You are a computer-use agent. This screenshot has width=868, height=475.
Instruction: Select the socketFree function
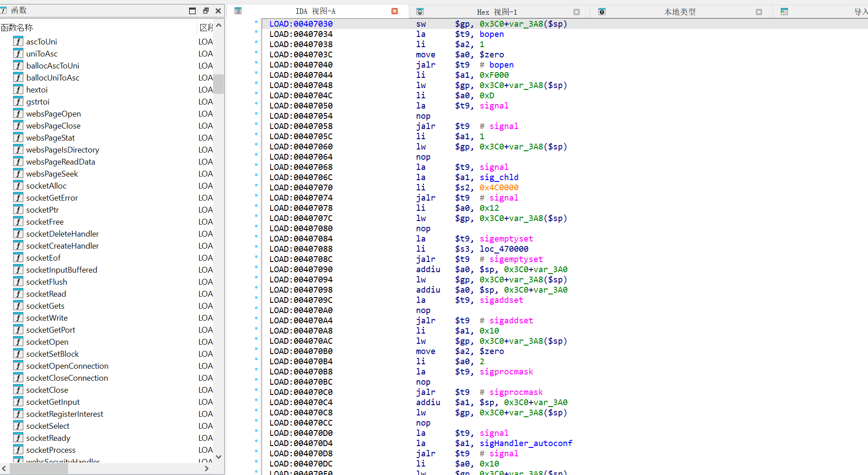coord(45,221)
